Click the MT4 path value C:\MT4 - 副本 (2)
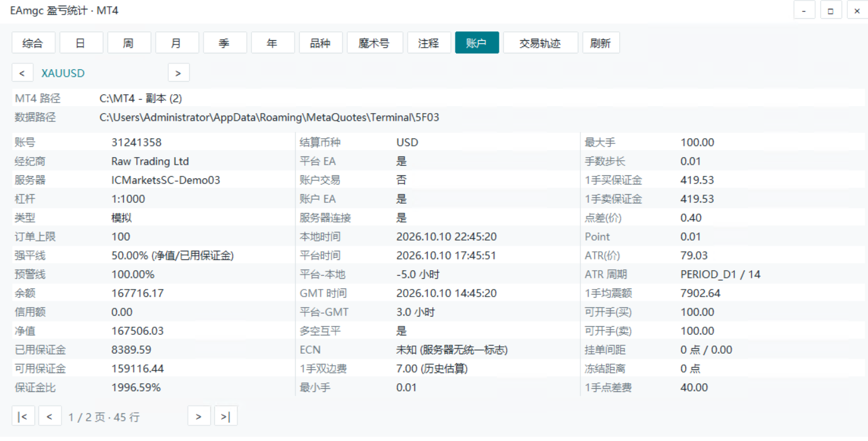868x441 pixels. [x=141, y=99]
